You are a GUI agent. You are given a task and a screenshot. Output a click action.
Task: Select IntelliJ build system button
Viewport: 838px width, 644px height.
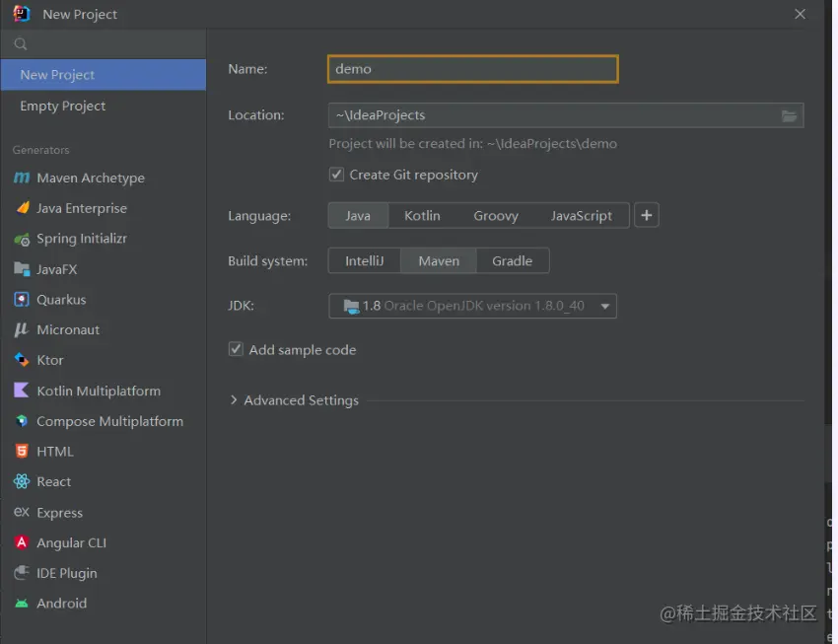[364, 260]
